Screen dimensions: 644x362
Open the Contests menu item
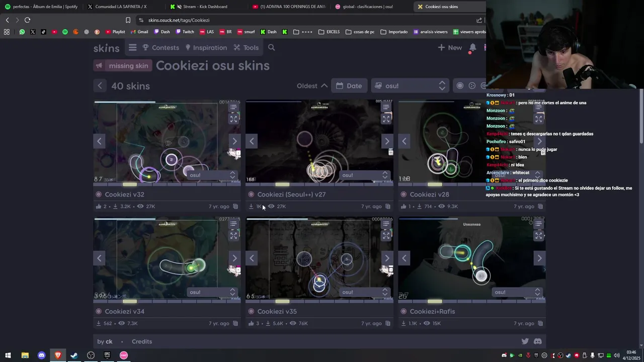(x=160, y=47)
